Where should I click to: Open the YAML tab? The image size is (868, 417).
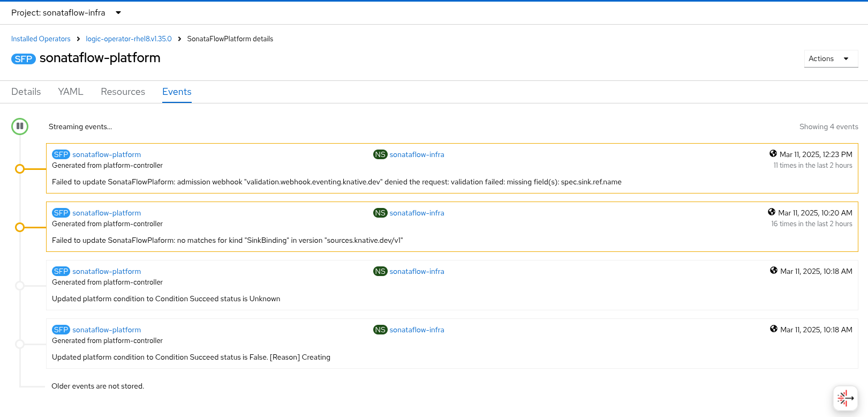(x=71, y=92)
